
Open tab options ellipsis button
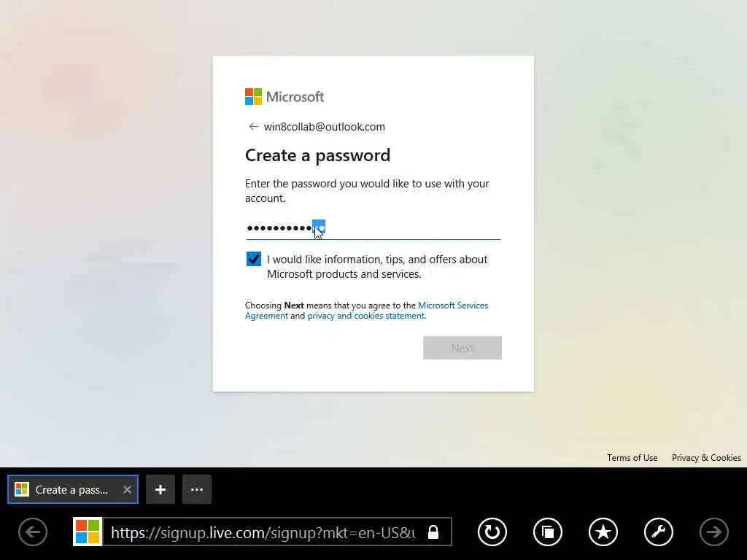[x=197, y=489]
